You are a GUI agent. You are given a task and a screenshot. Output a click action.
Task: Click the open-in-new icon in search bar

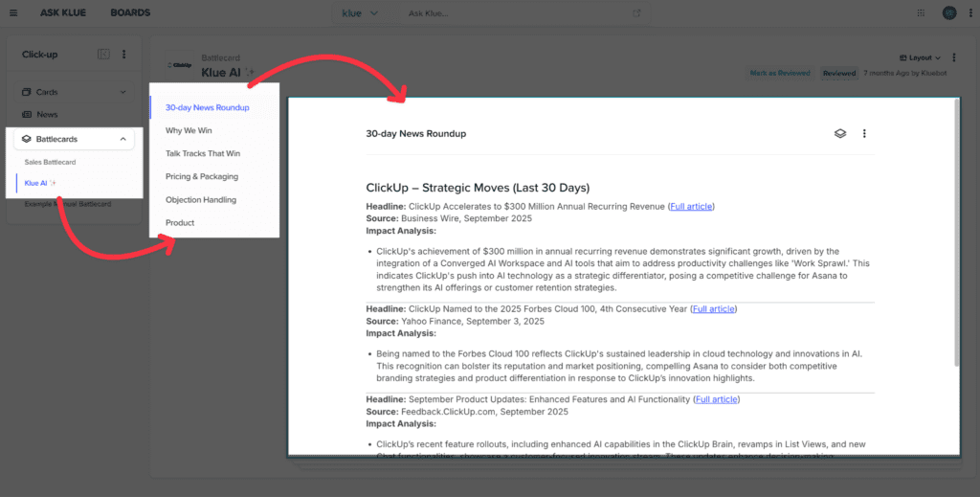click(x=636, y=13)
